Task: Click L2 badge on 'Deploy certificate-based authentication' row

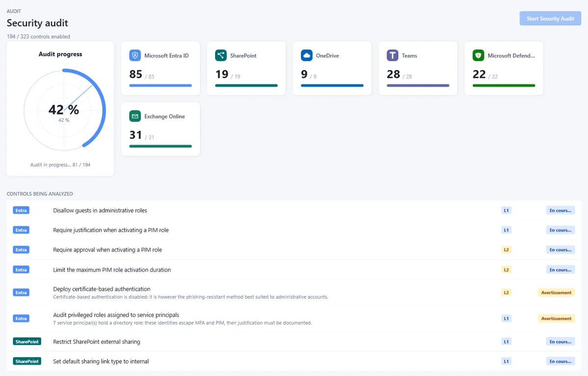Action: coord(506,293)
